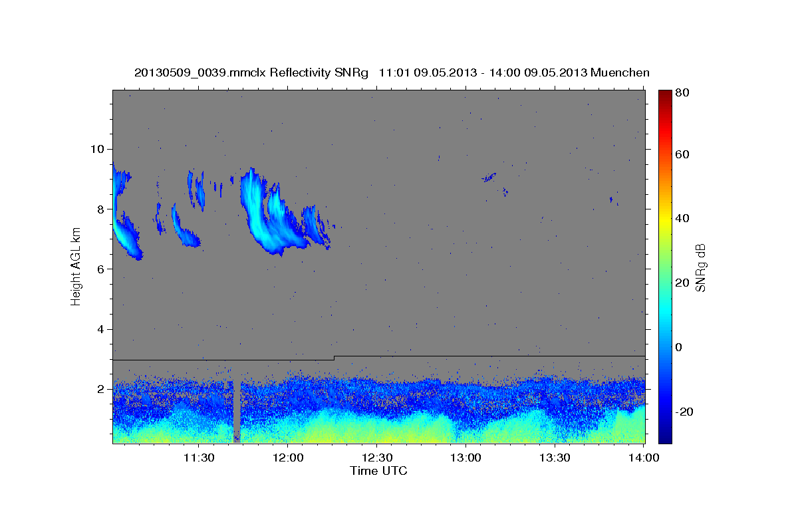This screenshot has height=532, width=798.
Task: Click the 12:00 time tick label
Action: point(288,458)
